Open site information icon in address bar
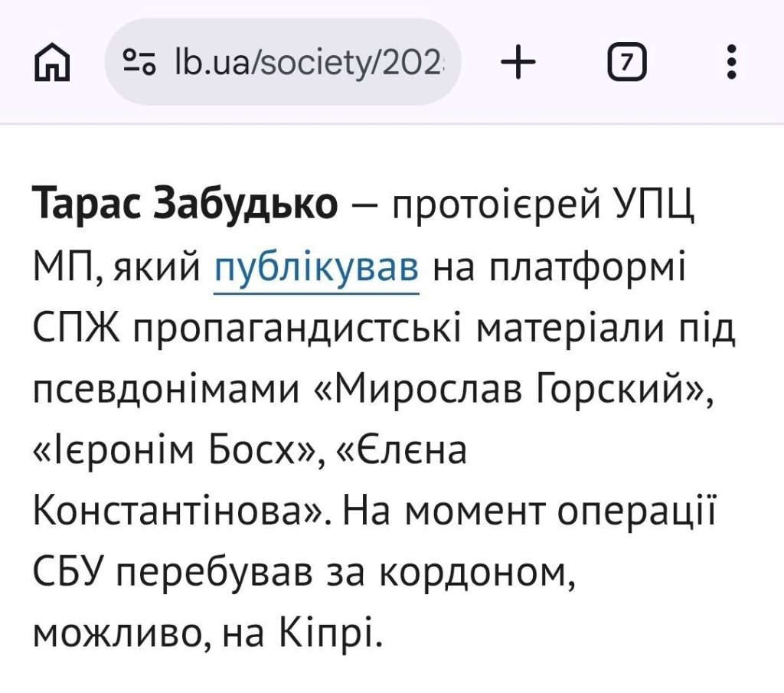 click(x=140, y=62)
